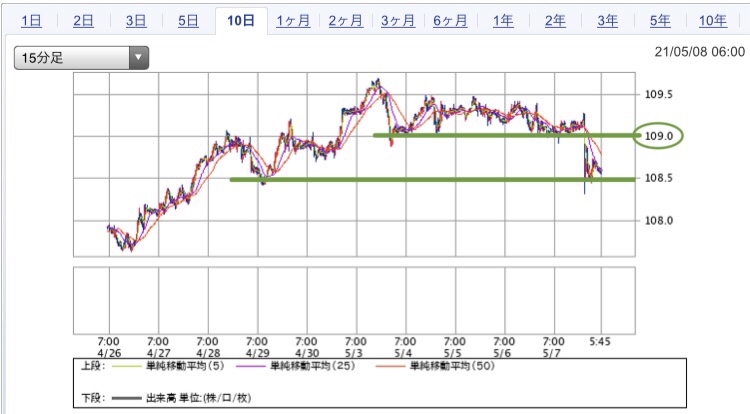Click the 下段 legend label
This screenshot has height=414, width=750.
[x=93, y=398]
